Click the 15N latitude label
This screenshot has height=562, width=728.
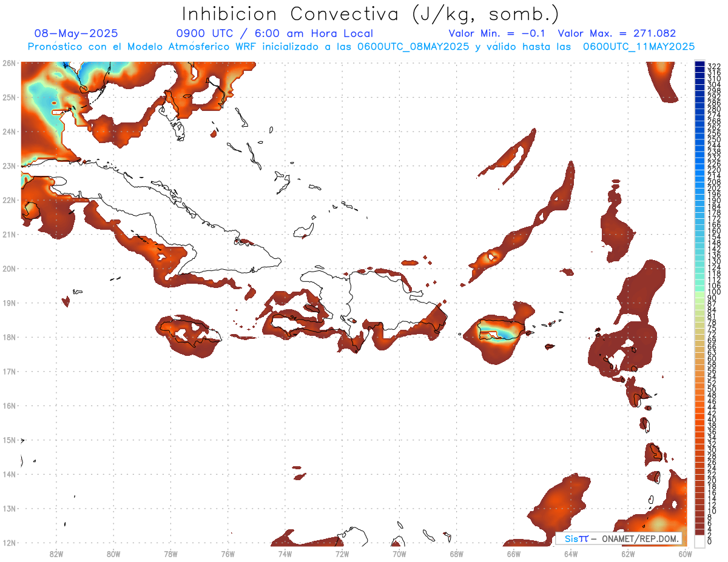[x=8, y=440]
